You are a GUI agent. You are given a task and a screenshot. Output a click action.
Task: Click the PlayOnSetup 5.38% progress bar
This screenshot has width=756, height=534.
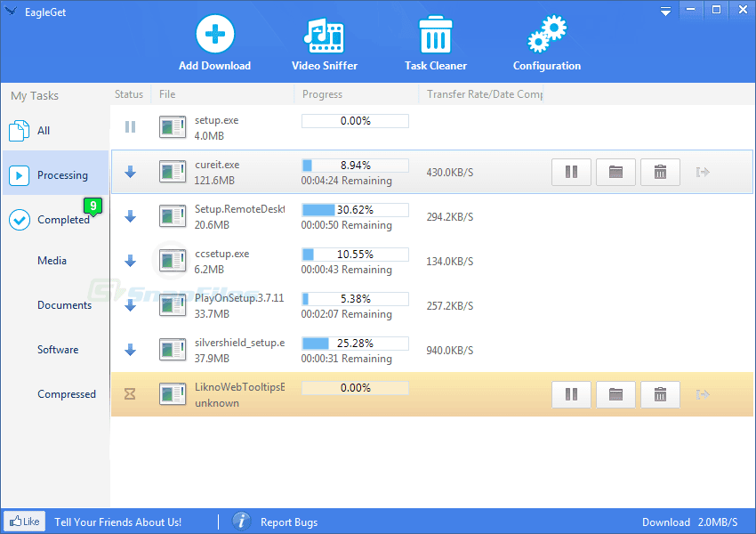[x=356, y=299]
